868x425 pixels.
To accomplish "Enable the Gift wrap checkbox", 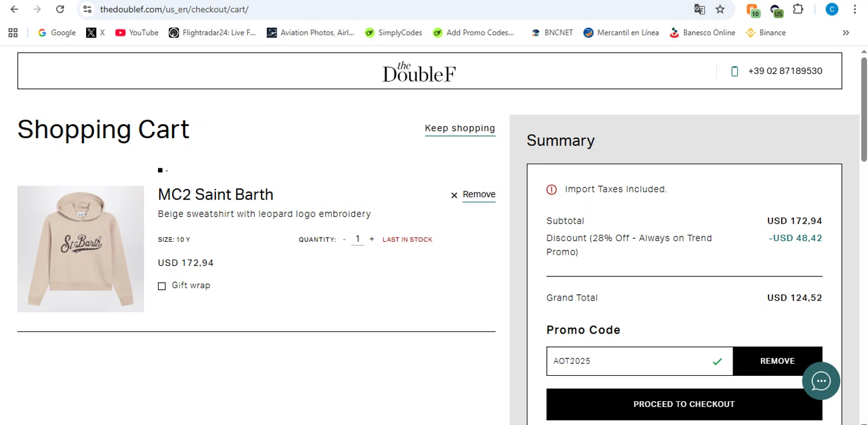I will coord(162,286).
